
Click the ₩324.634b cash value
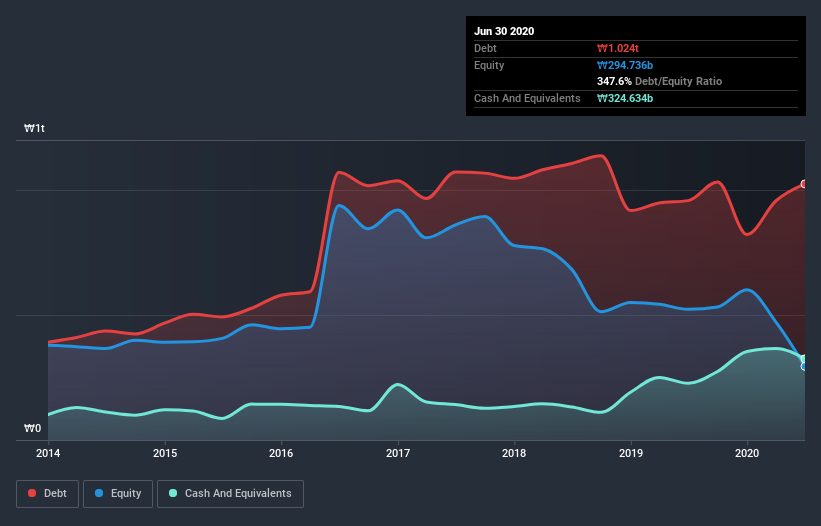[625, 98]
